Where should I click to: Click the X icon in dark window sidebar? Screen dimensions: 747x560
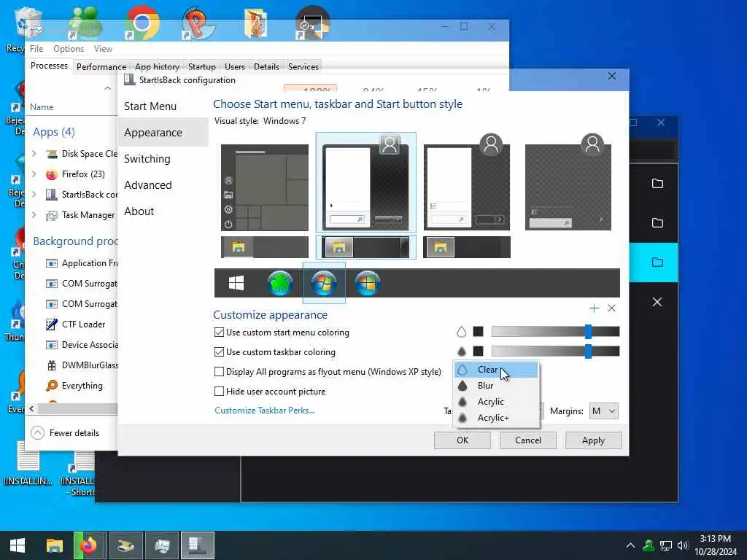click(x=657, y=302)
